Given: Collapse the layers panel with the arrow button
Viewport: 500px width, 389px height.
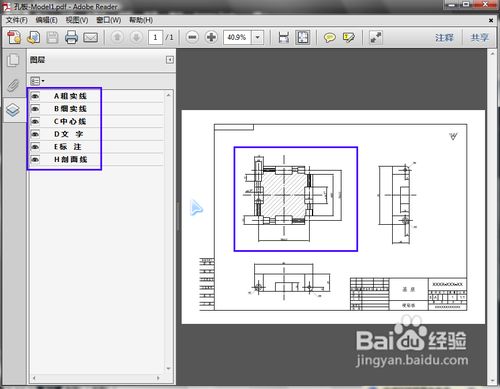Looking at the screenshot, I should (x=170, y=60).
